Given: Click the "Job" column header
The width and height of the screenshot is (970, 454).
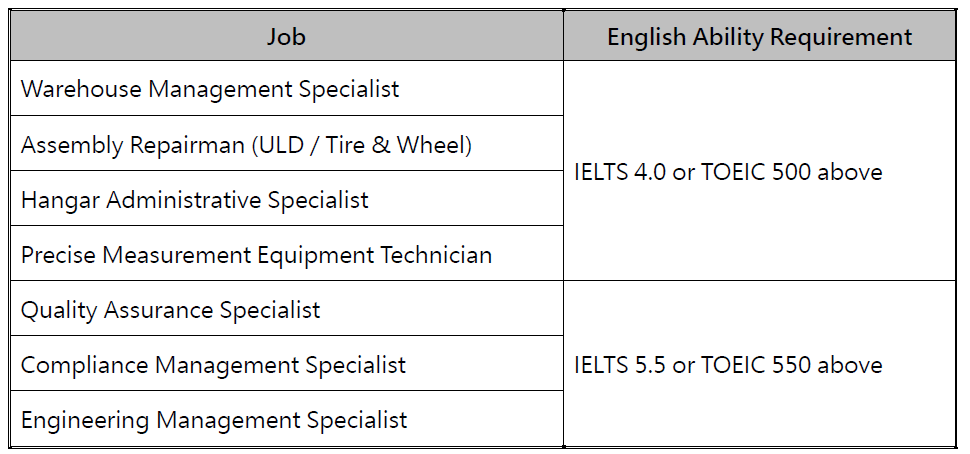Looking at the screenshot, I should click(286, 38).
